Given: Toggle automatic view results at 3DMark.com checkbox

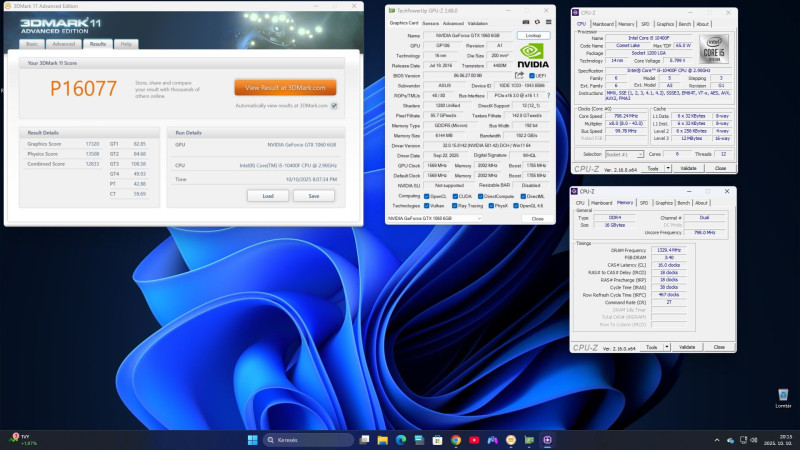Looking at the screenshot, I should click(334, 104).
